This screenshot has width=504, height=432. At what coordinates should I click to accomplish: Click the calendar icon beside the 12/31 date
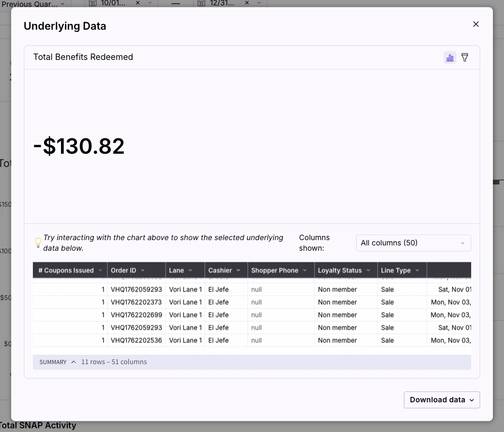(201, 4)
